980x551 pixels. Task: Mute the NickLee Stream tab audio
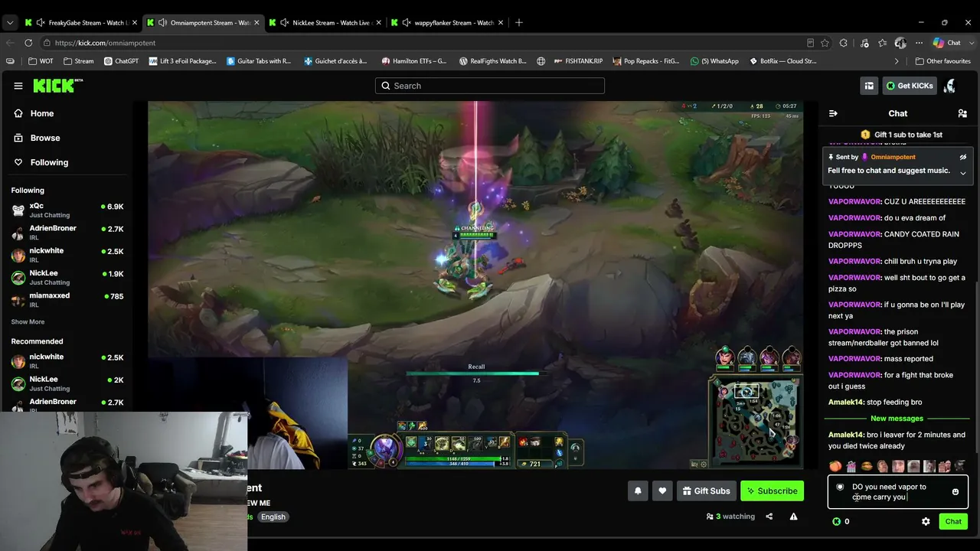(x=285, y=23)
